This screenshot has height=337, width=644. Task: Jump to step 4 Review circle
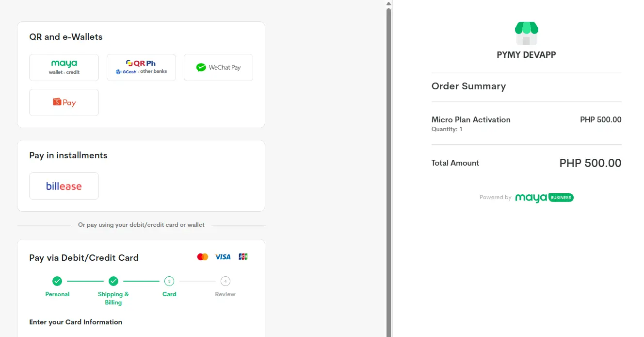click(x=225, y=281)
